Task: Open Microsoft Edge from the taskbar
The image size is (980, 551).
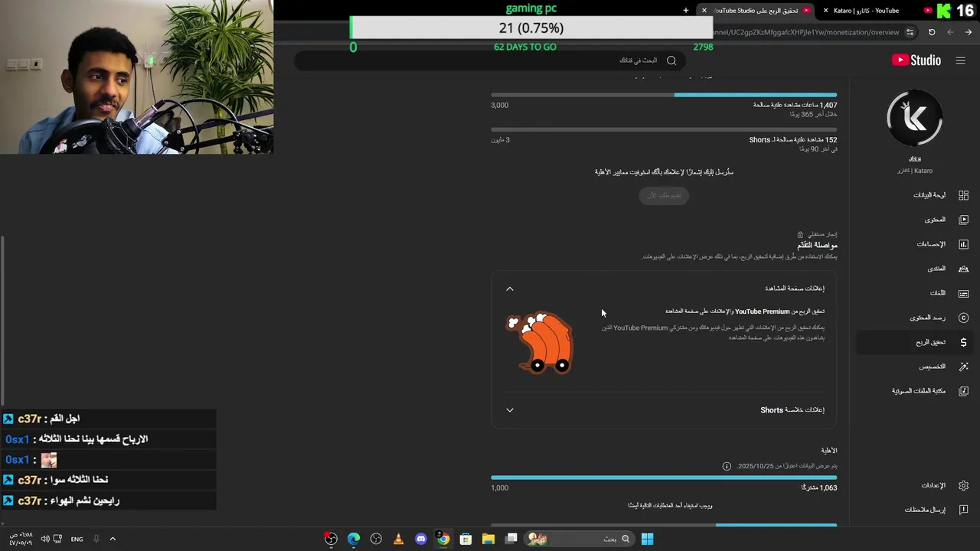Action: point(354,539)
